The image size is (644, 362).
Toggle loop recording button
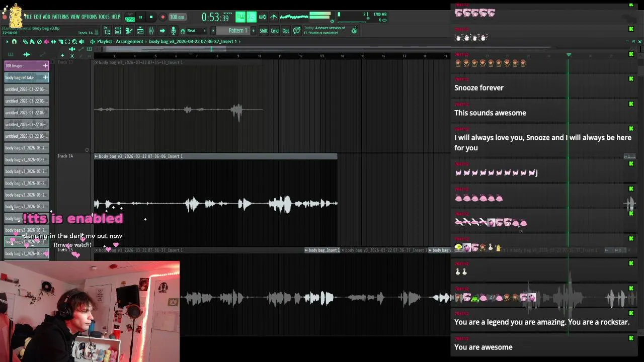(x=263, y=17)
